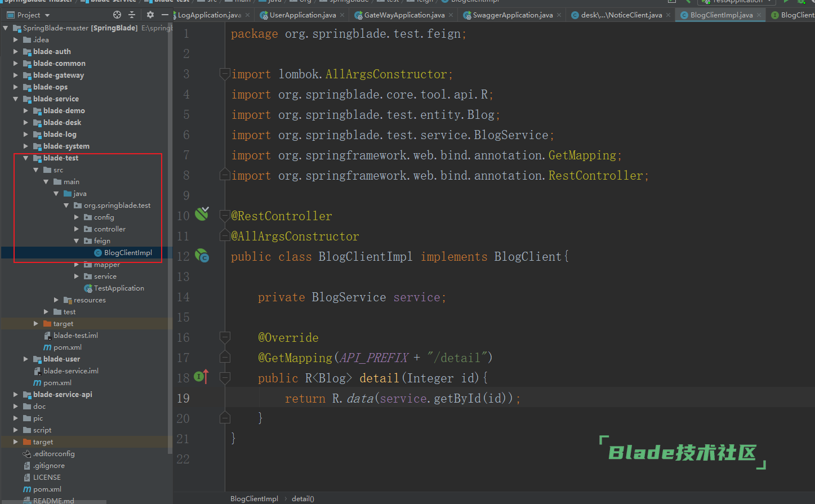Select blade-test.iml file
Viewport: 815px width, 504px height.
75,336
